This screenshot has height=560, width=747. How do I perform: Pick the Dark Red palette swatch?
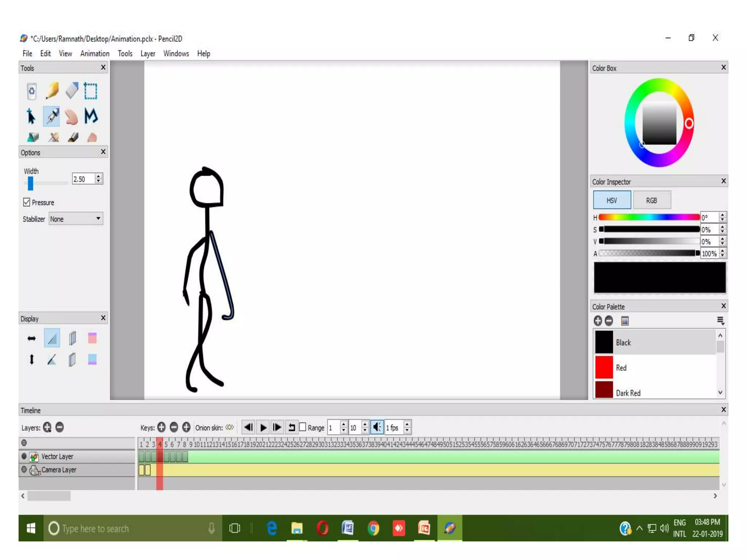click(604, 390)
